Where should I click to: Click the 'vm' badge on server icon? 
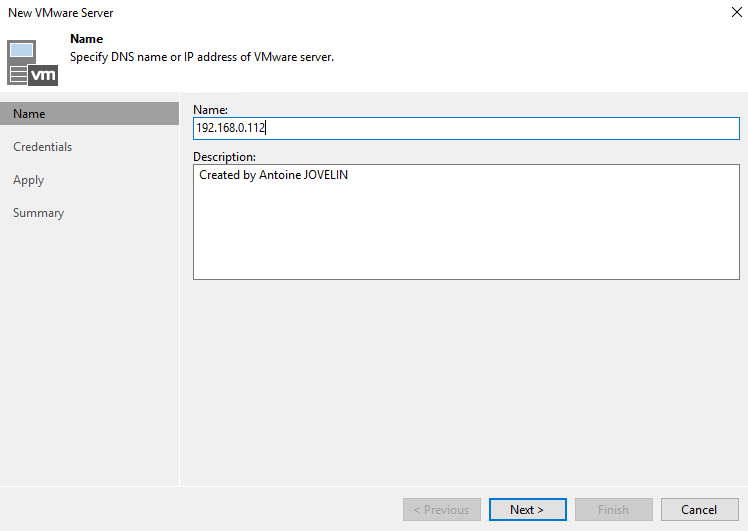click(x=43, y=75)
